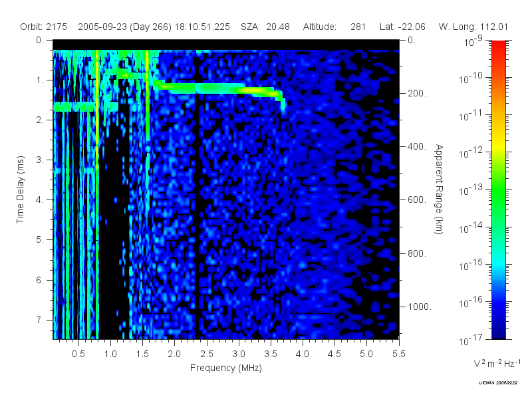Click the '1.0' frequency tick label
532x399 pixels.
click(110, 354)
